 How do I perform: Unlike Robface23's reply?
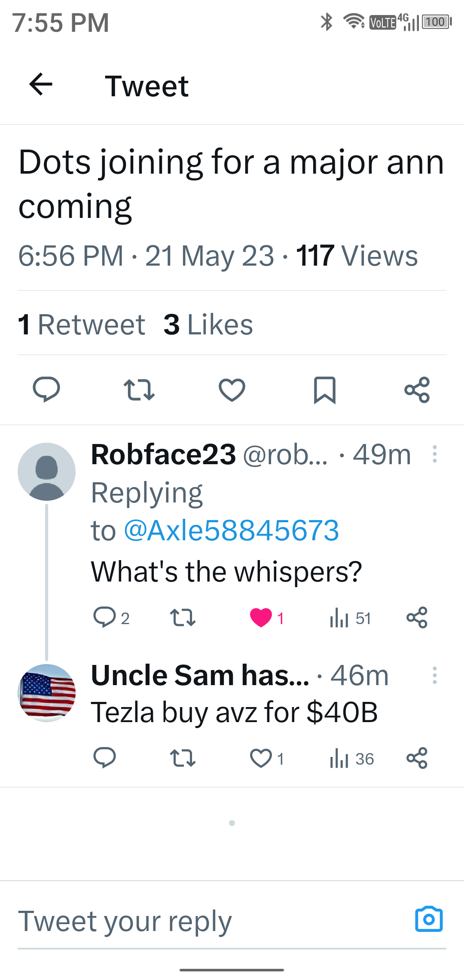(261, 618)
